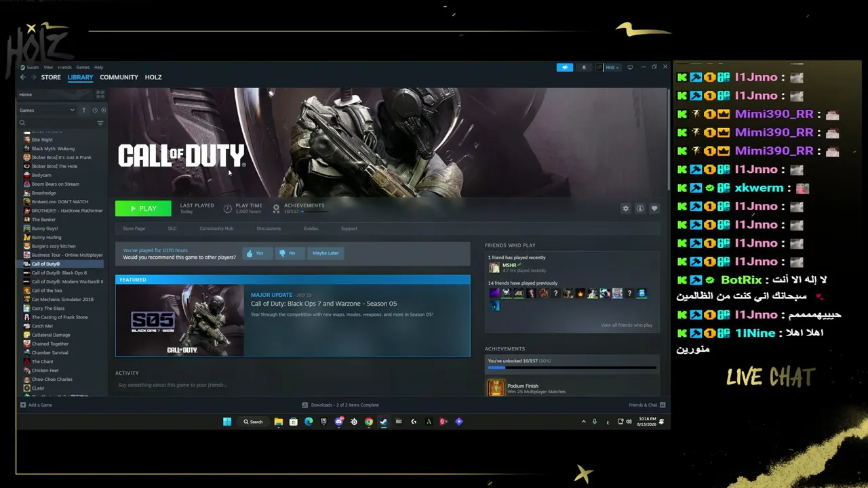The image size is (868, 488).
Task: Click the Black Myth: Wukong game icon
Action: tap(26, 148)
